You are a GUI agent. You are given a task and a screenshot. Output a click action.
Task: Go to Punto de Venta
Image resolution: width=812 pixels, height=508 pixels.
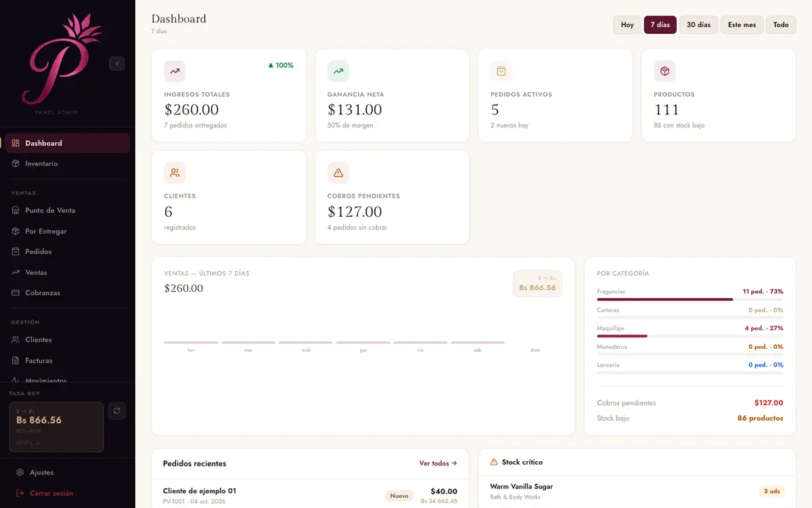coord(68,210)
